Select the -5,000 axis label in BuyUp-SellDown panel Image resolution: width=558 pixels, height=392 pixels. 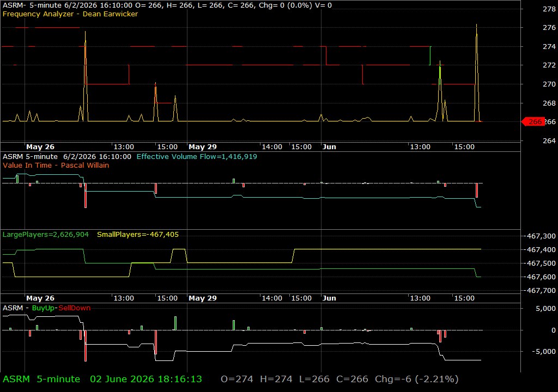544,352
